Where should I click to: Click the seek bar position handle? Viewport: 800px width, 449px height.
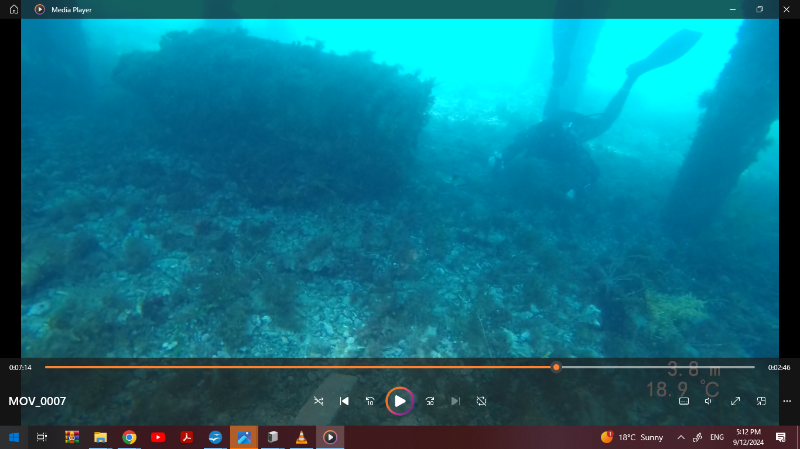tap(556, 367)
